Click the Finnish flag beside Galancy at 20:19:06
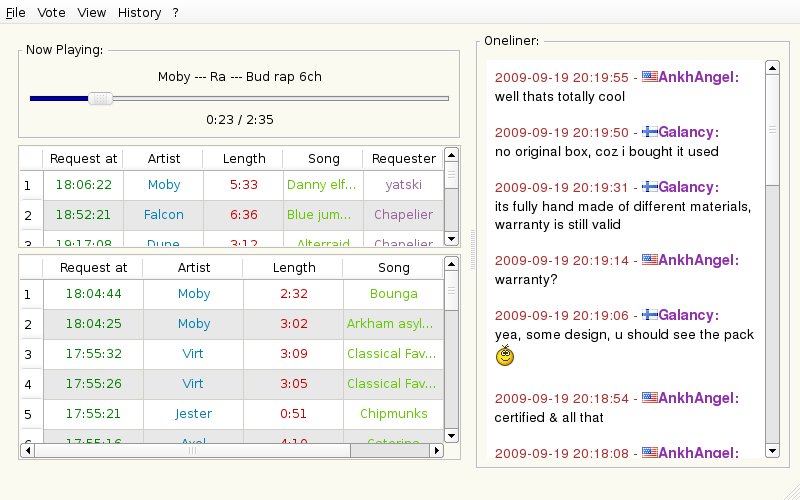 (649, 314)
